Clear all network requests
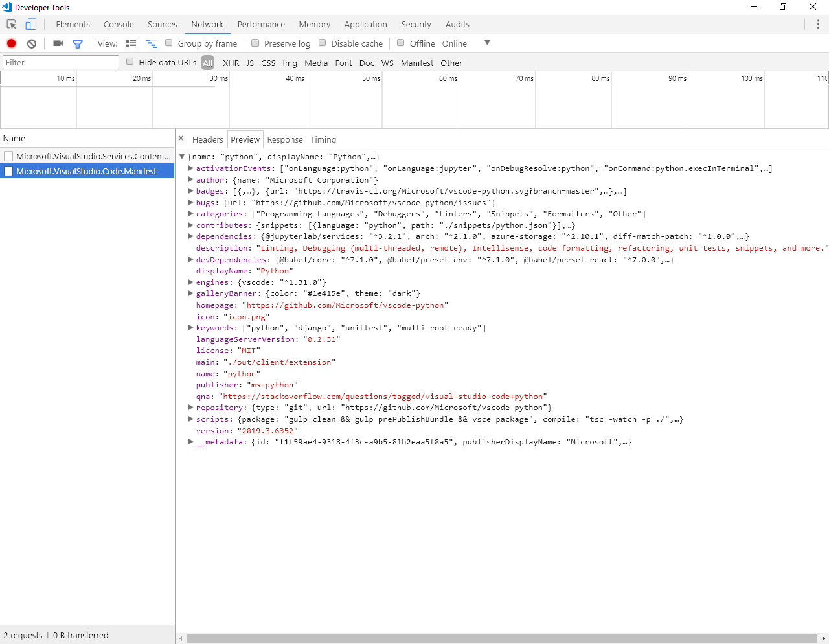Image resolution: width=829 pixels, height=644 pixels. pos(31,43)
